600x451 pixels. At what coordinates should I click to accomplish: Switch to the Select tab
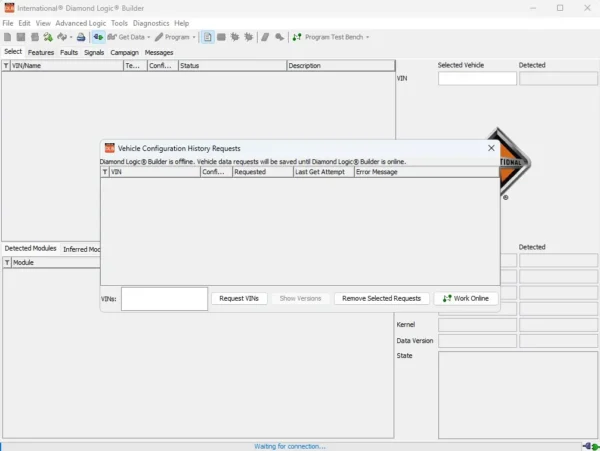click(x=13, y=52)
